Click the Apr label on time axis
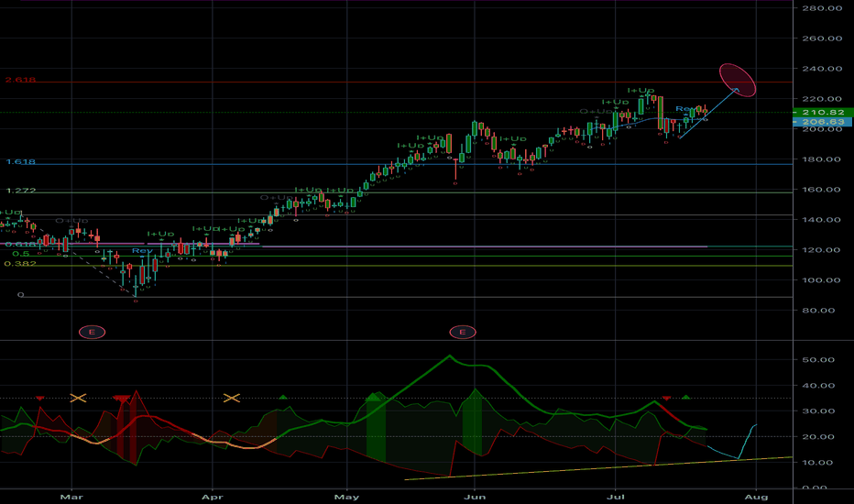The width and height of the screenshot is (854, 504). [212, 497]
